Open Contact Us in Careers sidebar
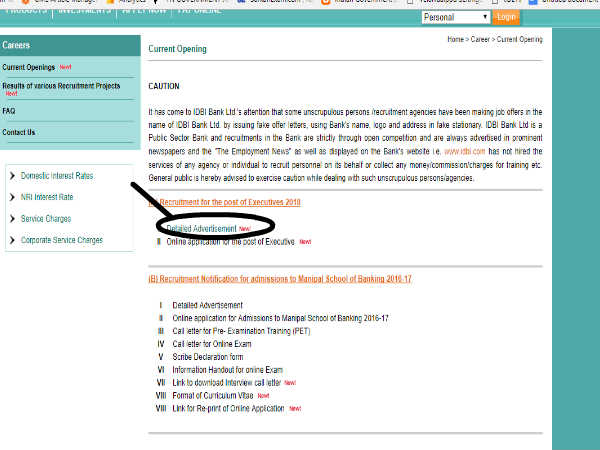600x450 pixels. click(x=19, y=132)
